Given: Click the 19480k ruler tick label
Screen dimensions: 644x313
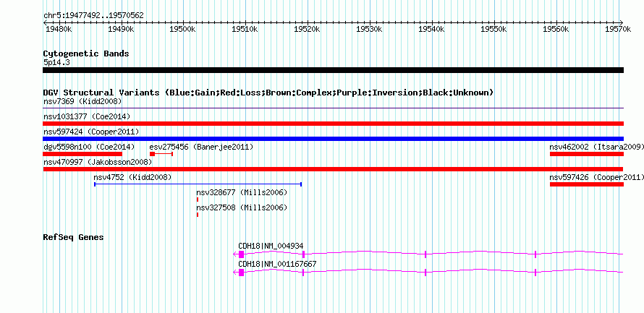Looking at the screenshot, I should pyautogui.click(x=59, y=29).
